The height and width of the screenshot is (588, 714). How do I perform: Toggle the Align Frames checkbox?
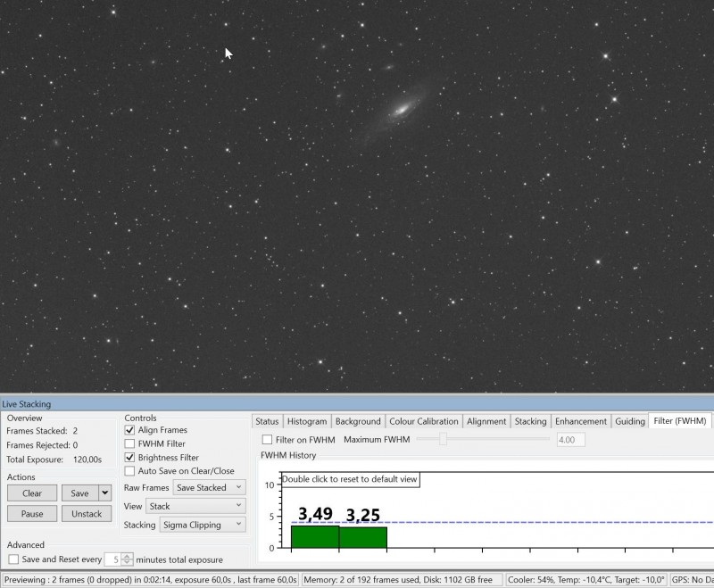129,430
